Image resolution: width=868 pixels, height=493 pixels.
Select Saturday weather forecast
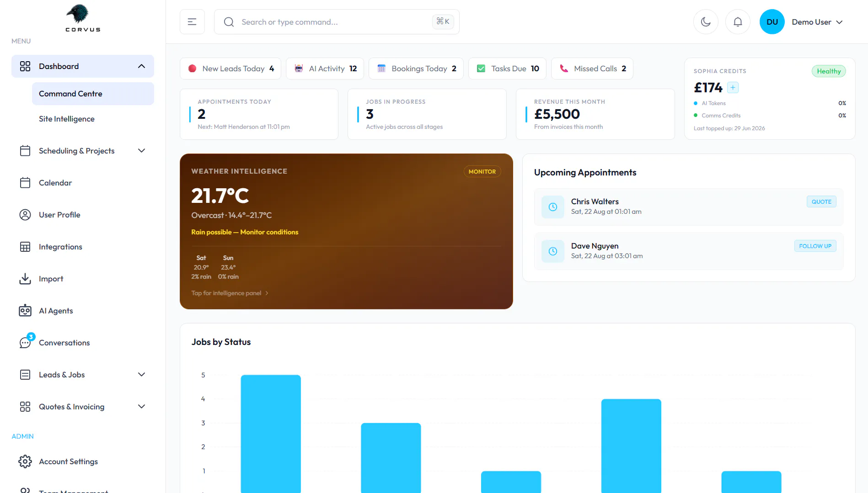(201, 267)
